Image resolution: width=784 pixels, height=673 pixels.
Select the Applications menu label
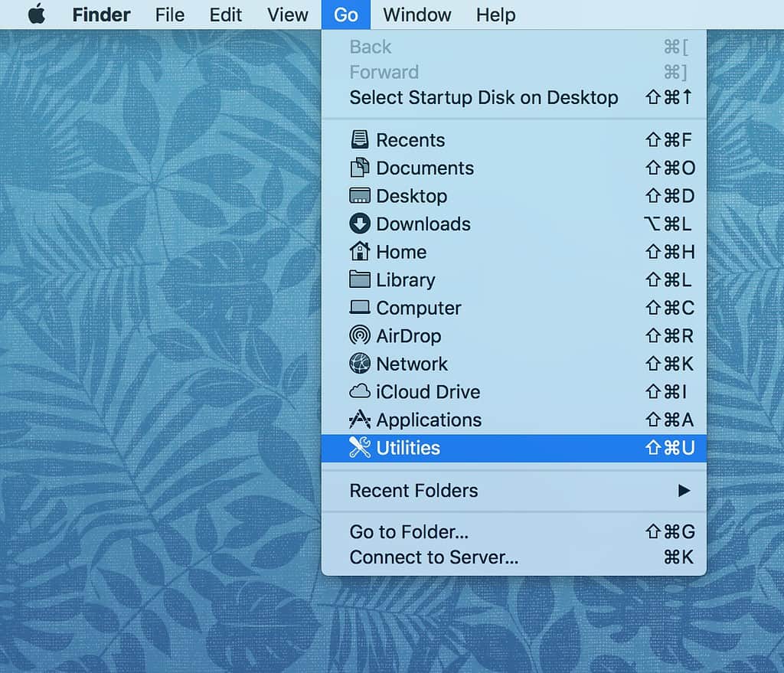429,420
